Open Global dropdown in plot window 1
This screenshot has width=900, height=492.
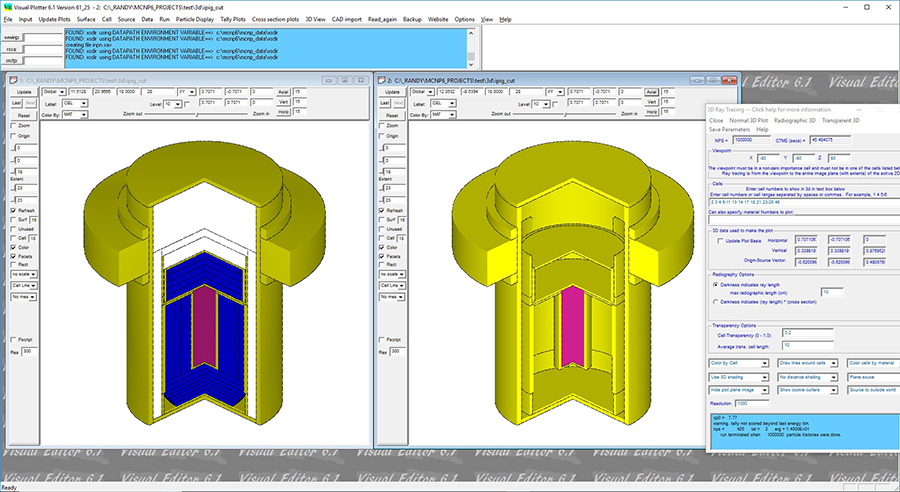pyautogui.click(x=55, y=92)
